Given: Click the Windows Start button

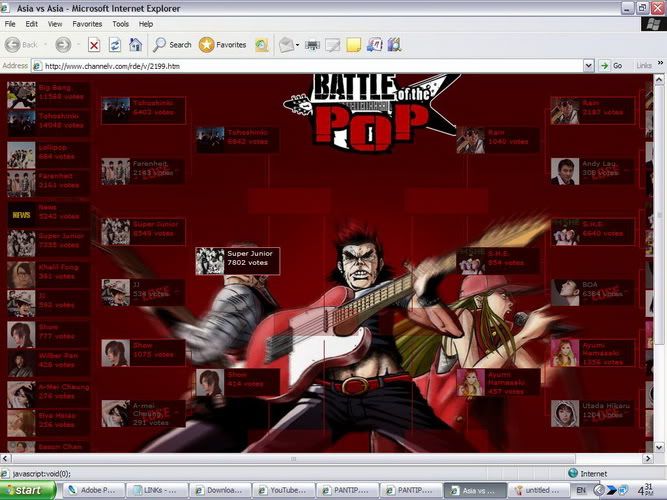Looking at the screenshot, I should [28, 490].
